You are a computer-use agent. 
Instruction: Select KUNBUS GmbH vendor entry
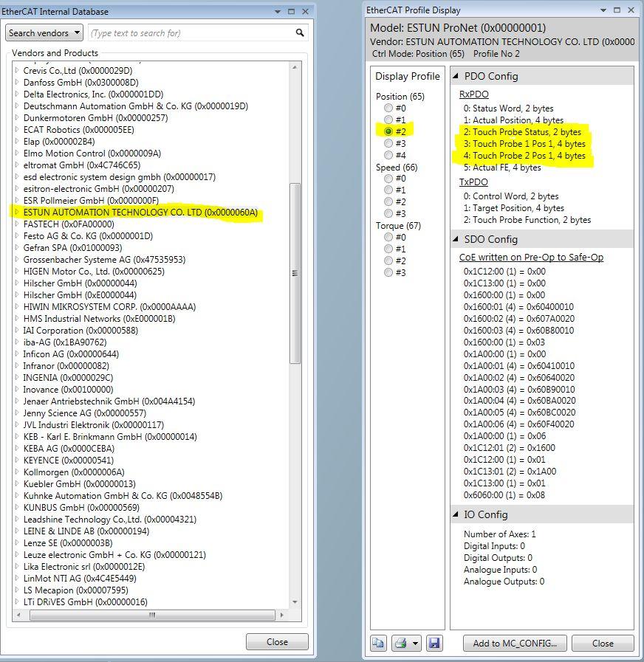[x=81, y=508]
